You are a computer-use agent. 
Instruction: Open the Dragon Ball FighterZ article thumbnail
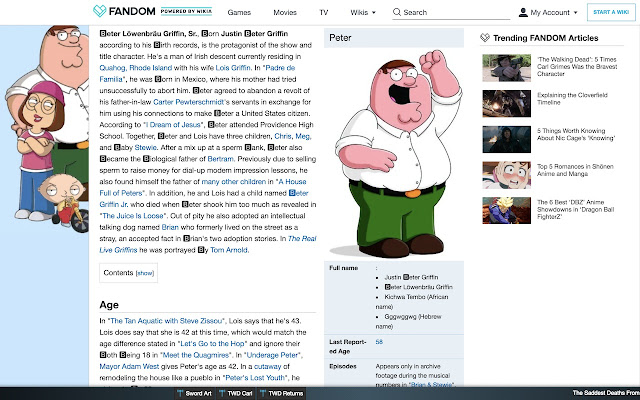(507, 211)
